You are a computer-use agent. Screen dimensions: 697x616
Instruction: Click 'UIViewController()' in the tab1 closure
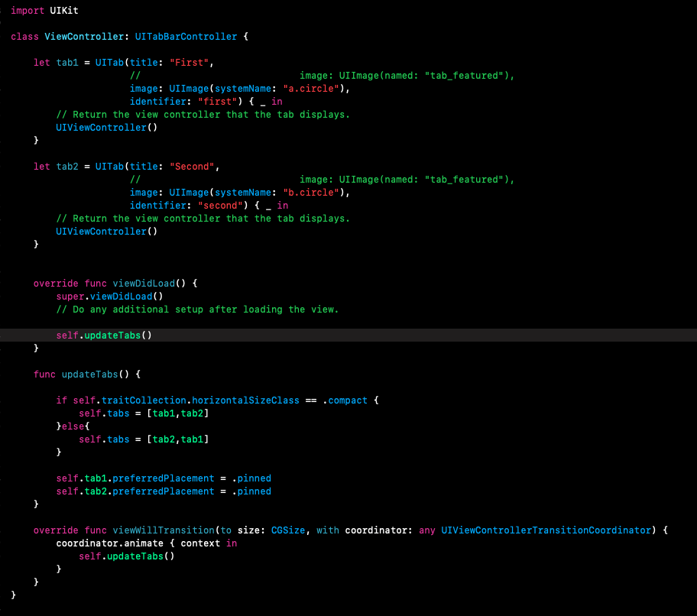pyautogui.click(x=107, y=128)
